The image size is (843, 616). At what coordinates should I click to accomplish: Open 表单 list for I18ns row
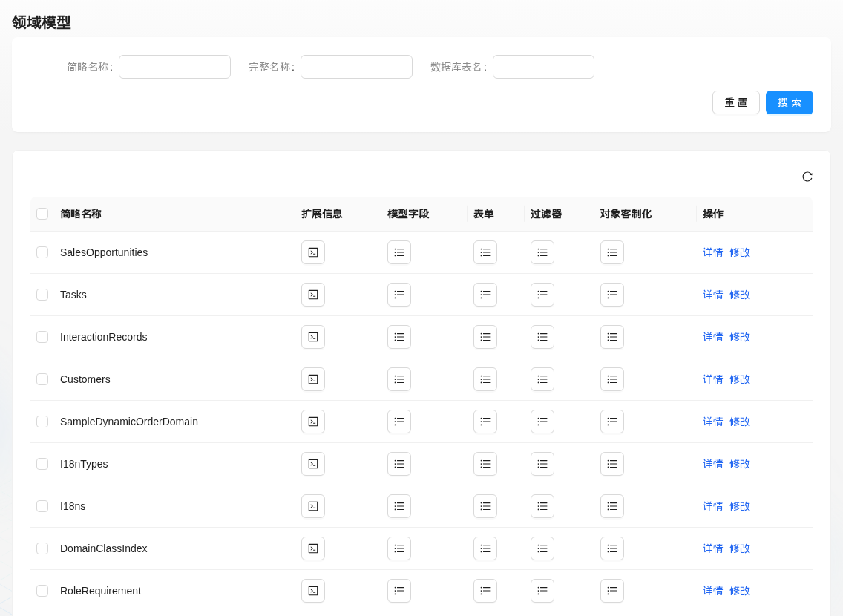pyautogui.click(x=485, y=506)
